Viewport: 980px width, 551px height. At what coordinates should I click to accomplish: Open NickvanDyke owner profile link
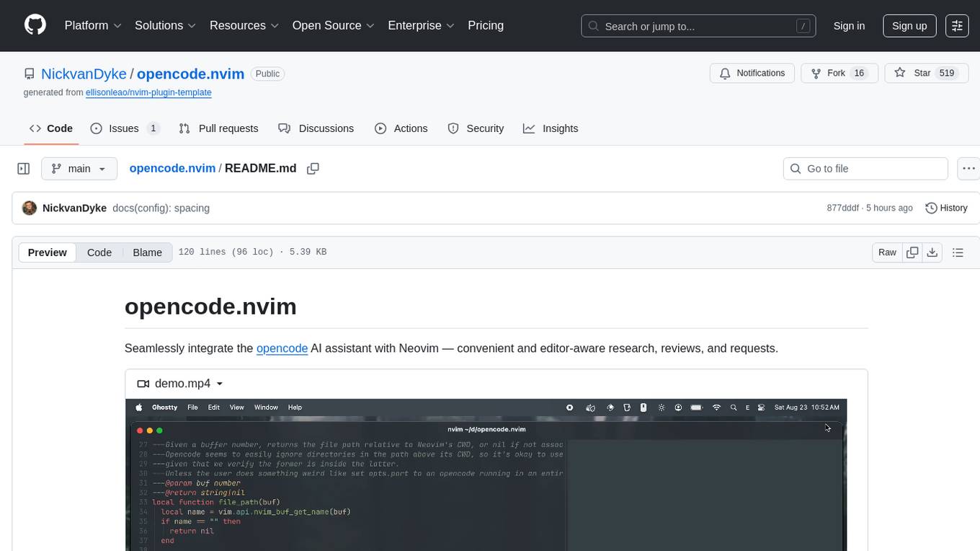[84, 74]
